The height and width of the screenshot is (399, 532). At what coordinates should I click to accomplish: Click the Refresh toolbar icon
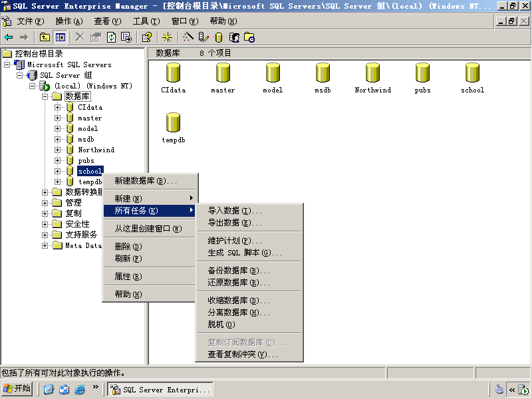pos(111,37)
